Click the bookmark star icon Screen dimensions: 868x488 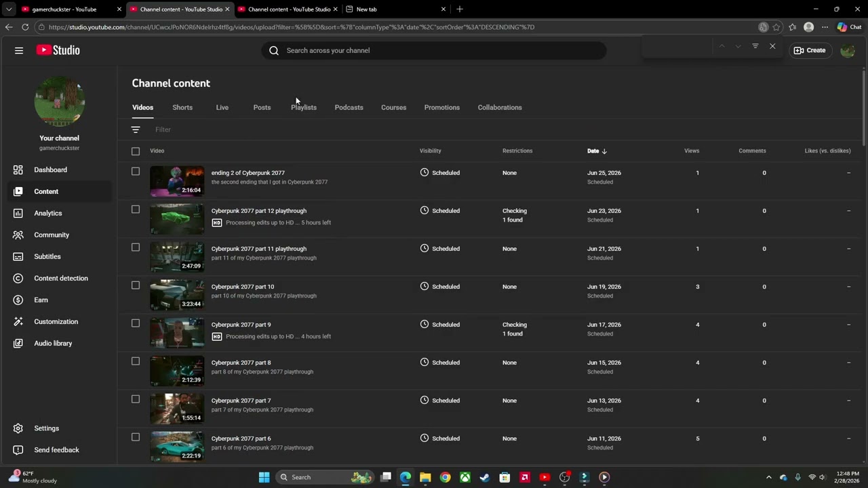click(x=776, y=27)
